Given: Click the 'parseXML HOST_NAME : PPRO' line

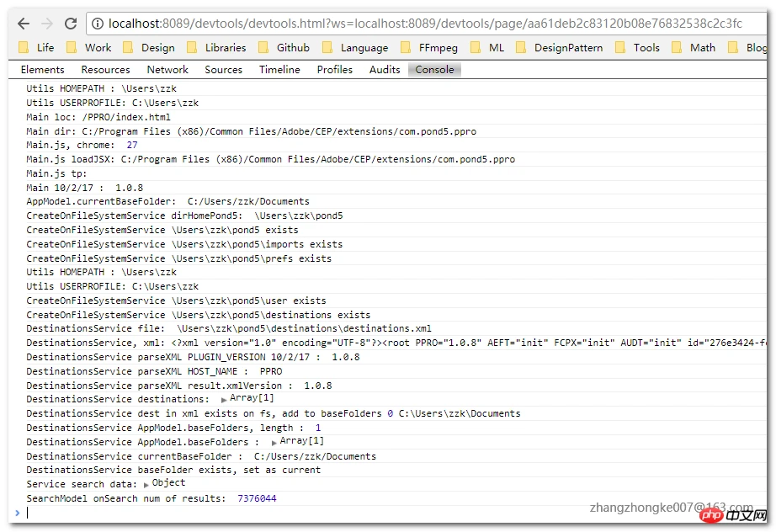Looking at the screenshot, I should [154, 372].
